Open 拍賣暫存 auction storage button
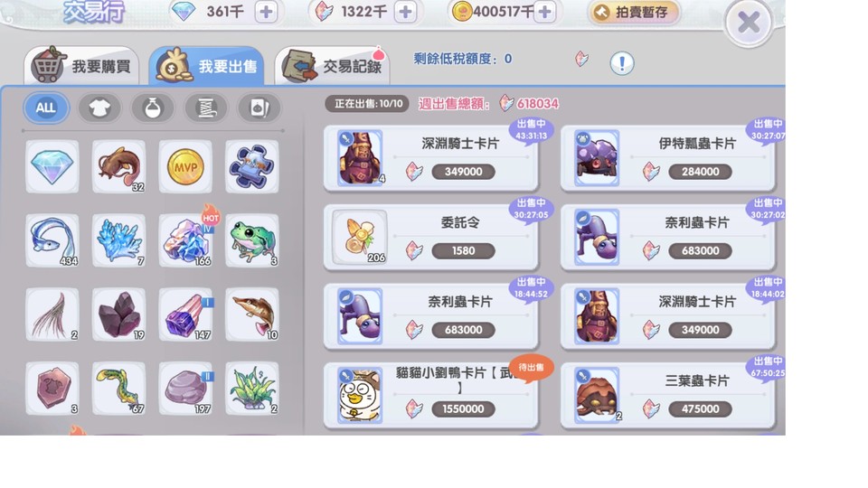The width and height of the screenshot is (868, 488). click(x=634, y=12)
